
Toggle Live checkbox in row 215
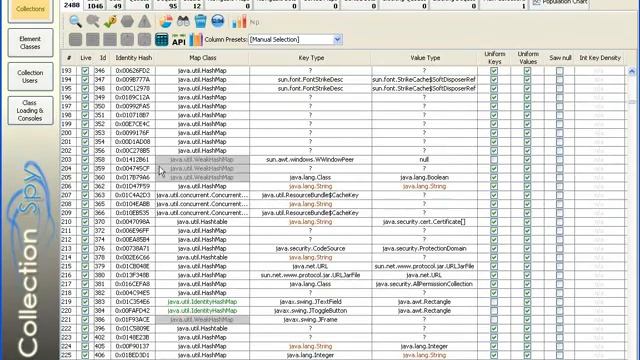tap(85, 266)
